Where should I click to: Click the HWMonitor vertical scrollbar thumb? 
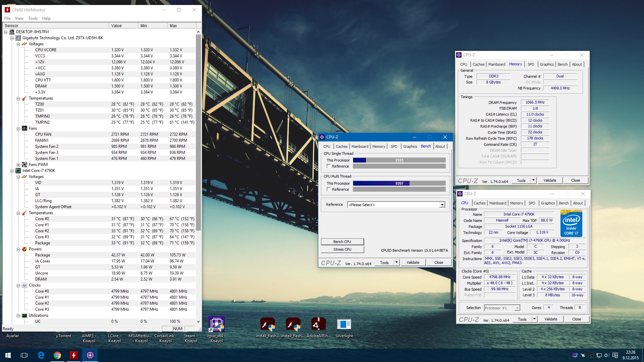tap(198, 132)
